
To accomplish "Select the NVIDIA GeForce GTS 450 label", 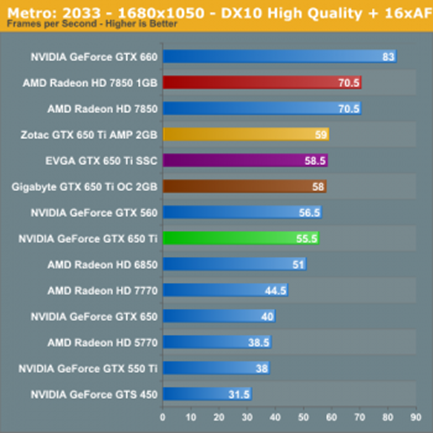I will click(x=94, y=395).
